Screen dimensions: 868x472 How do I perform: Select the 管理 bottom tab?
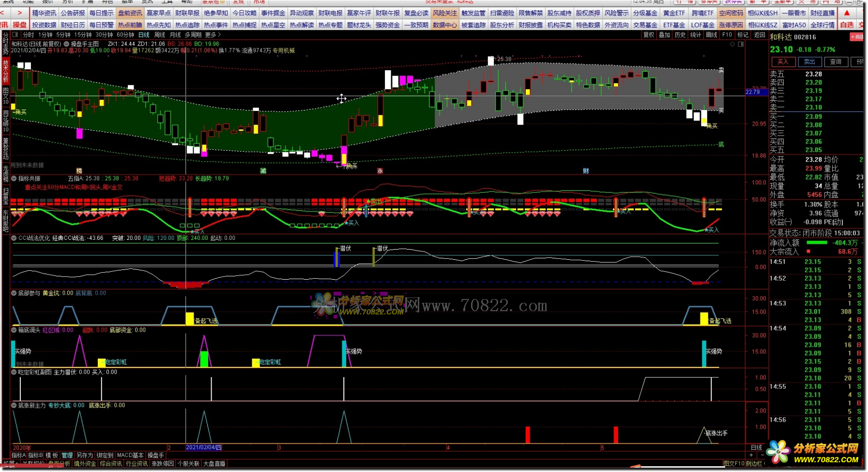click(67, 456)
